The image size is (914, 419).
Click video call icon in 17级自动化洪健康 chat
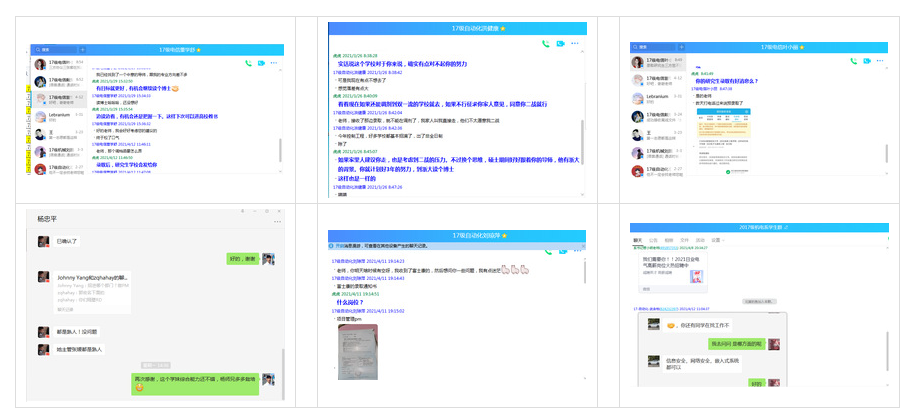point(560,43)
